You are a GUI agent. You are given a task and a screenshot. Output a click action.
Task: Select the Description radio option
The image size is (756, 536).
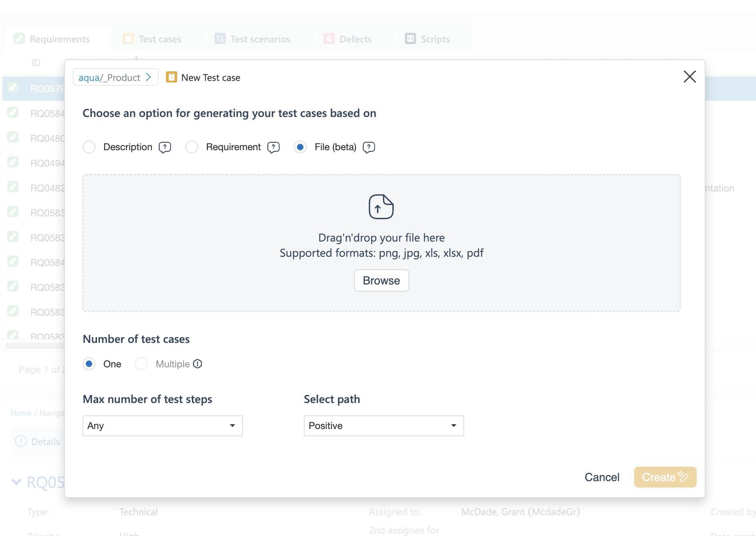[x=89, y=147]
